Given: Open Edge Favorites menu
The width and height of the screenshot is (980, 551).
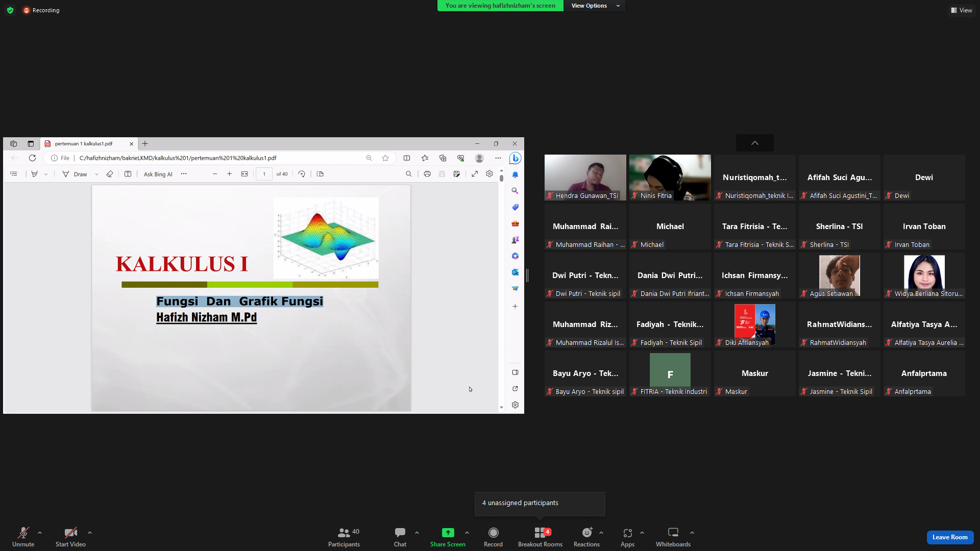Looking at the screenshot, I should [425, 158].
